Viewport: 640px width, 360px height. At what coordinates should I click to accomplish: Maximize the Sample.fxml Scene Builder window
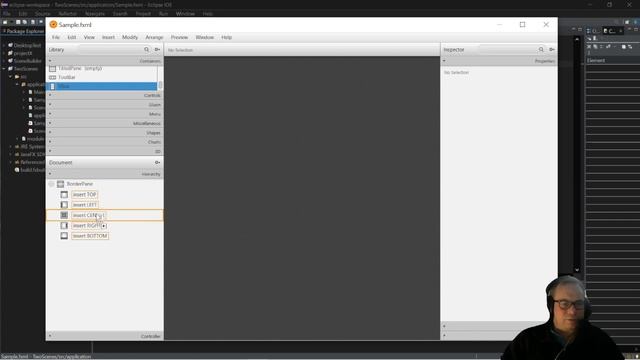click(522, 24)
